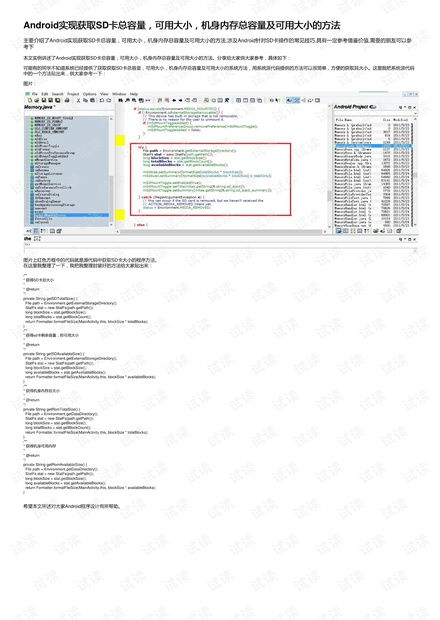440x620 pixels.
Task: Open the File menu
Action: click(35, 94)
